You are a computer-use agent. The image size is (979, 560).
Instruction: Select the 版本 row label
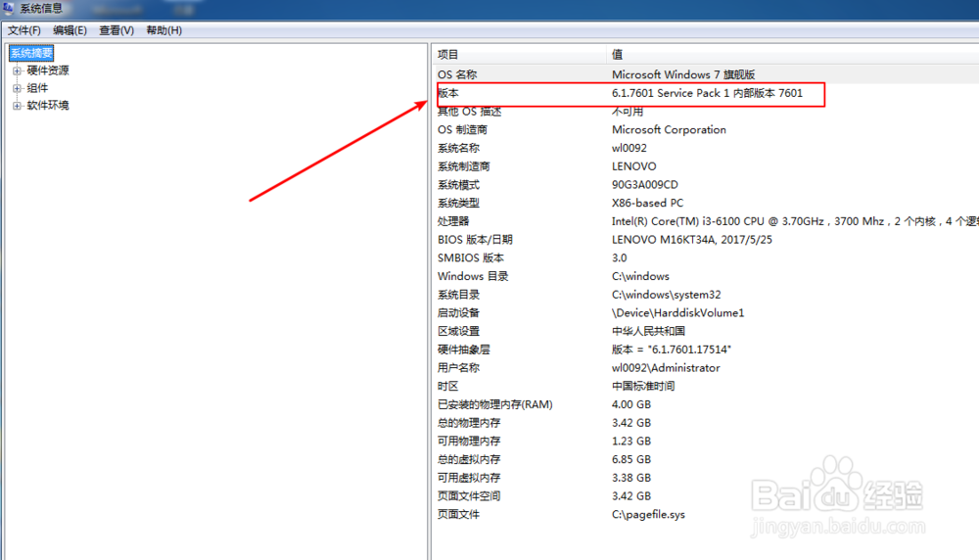click(x=447, y=93)
